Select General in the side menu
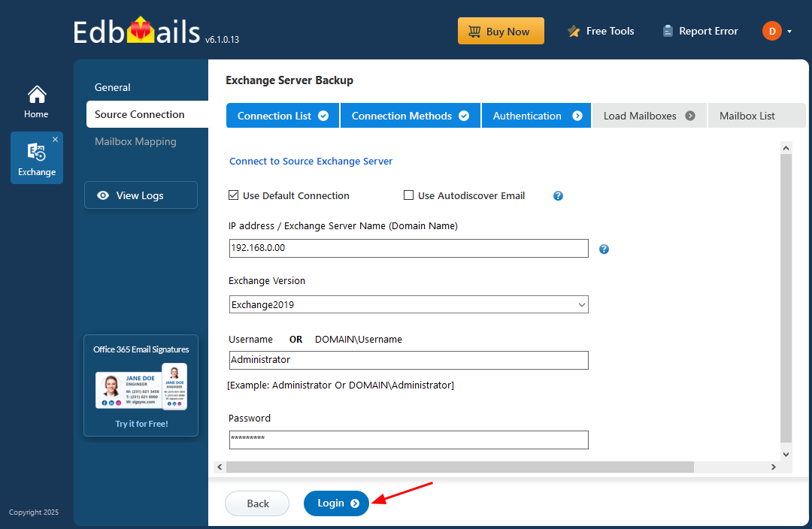 (112, 87)
